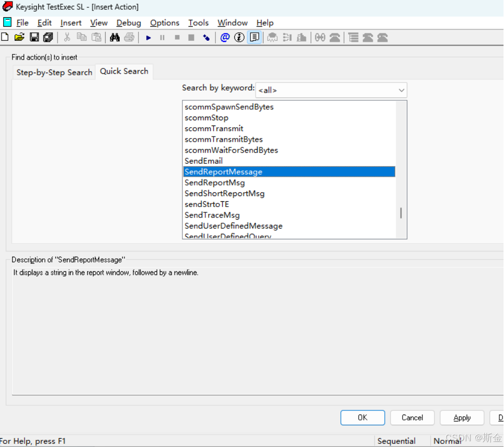Click the blue @ toolbar icon
This screenshot has width=504, height=447.
coord(225,37)
